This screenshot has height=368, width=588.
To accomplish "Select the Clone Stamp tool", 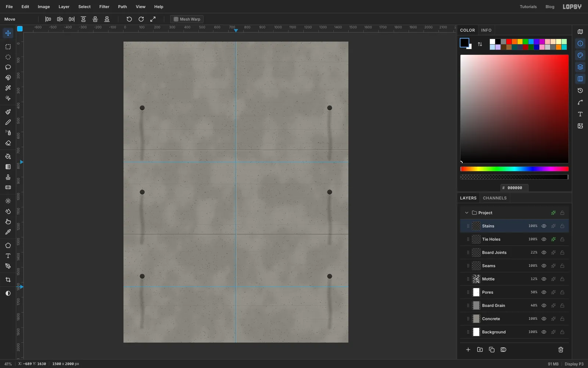I will point(8,177).
